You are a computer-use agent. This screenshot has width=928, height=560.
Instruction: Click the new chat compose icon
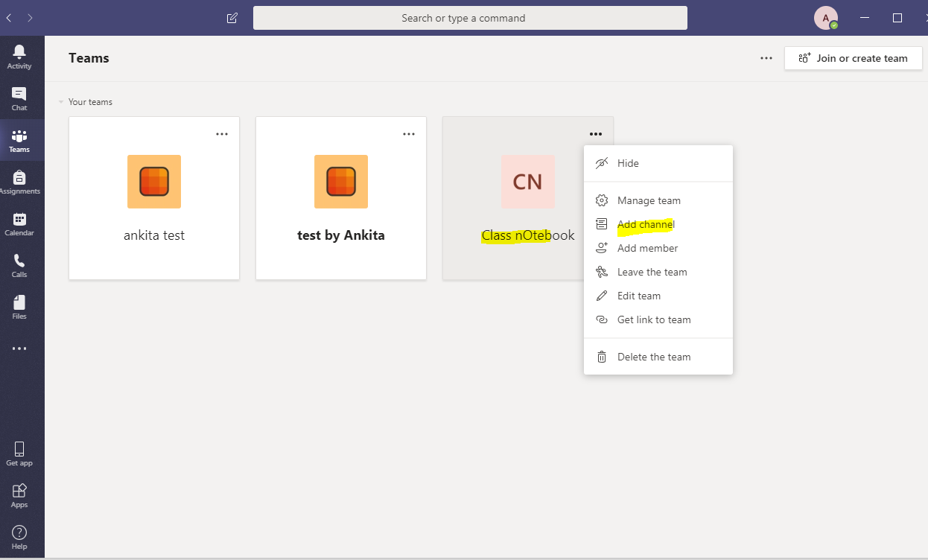coord(232,18)
